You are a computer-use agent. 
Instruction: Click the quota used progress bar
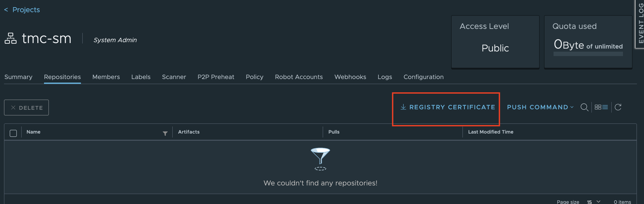tap(588, 54)
